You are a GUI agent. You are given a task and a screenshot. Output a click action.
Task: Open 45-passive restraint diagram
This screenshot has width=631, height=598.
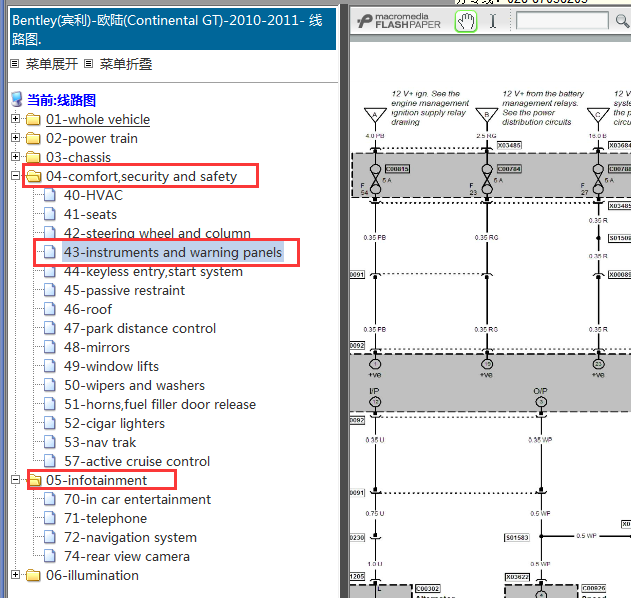124,291
